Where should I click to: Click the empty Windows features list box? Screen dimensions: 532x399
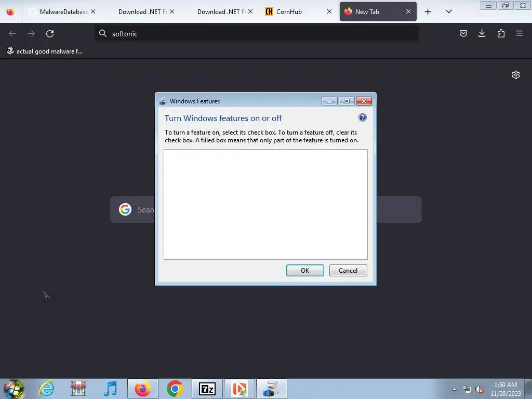tap(265, 204)
